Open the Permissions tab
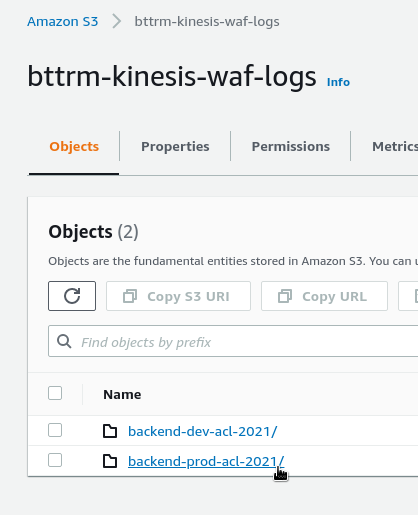418x515 pixels. click(291, 146)
